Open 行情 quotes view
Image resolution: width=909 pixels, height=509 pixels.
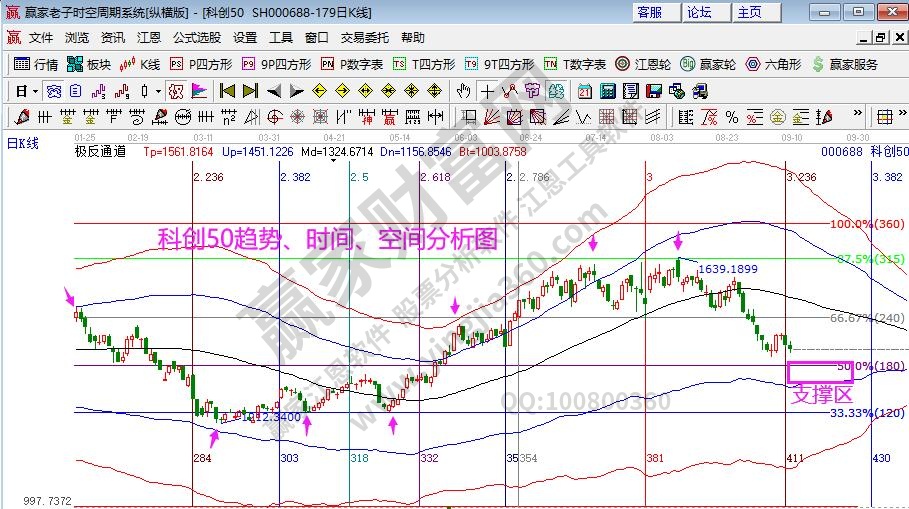click(36, 64)
